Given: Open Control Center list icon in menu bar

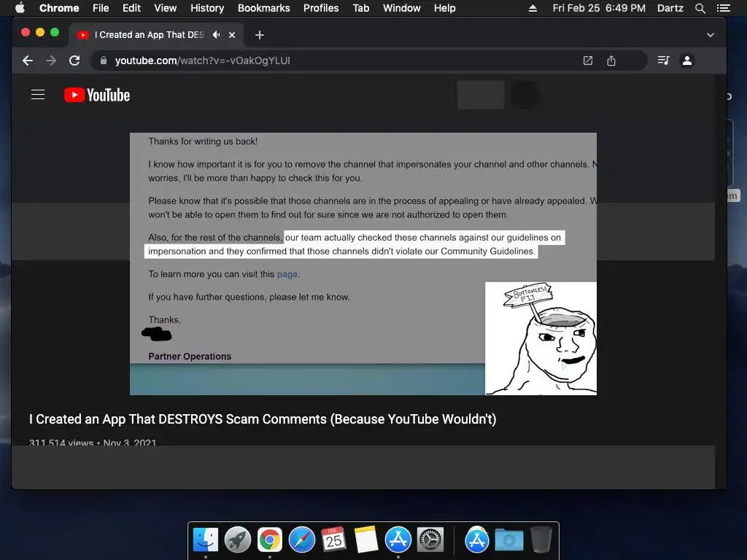Looking at the screenshot, I should (x=724, y=8).
